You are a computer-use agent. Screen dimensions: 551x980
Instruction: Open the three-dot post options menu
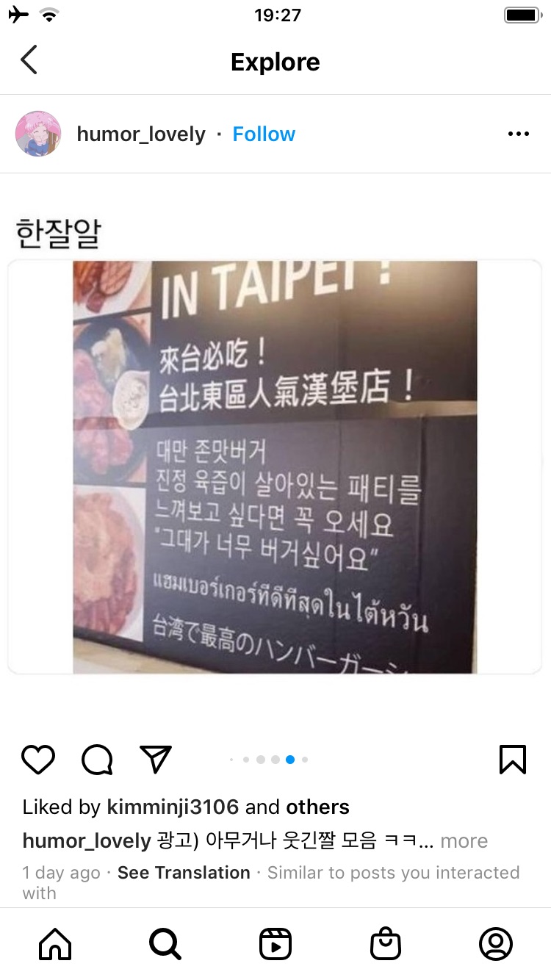coord(519,134)
